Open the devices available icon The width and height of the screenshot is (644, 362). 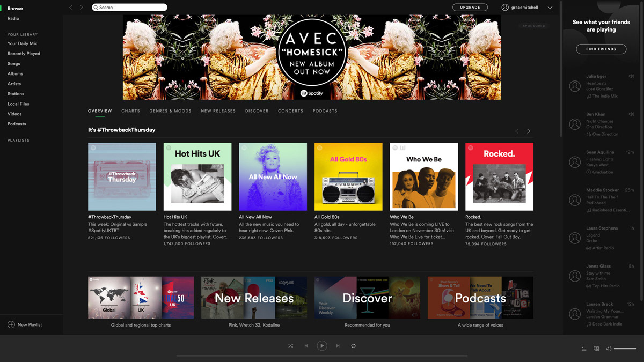pos(596,349)
